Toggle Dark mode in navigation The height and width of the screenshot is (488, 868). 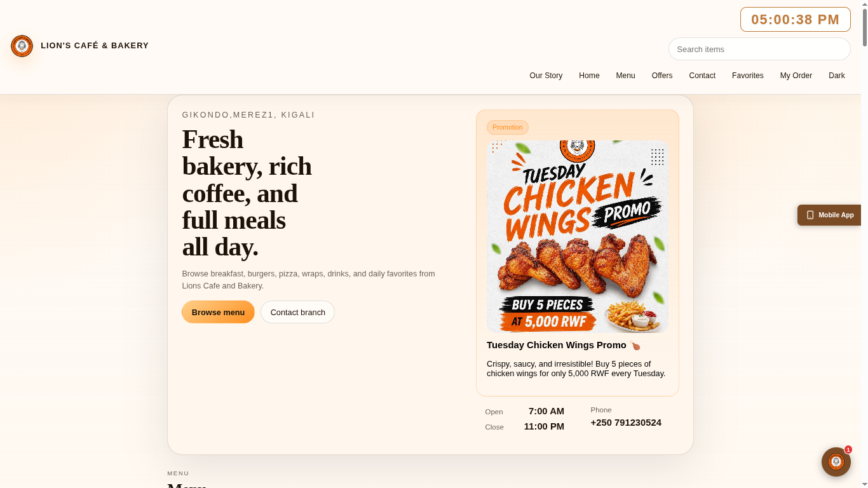pos(837,76)
